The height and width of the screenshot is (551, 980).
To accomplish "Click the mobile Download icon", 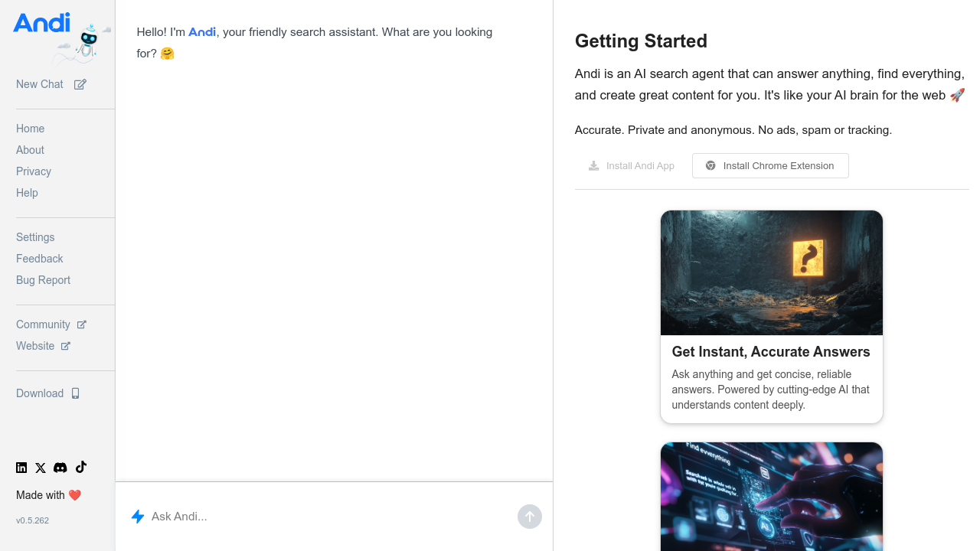I will click(75, 393).
